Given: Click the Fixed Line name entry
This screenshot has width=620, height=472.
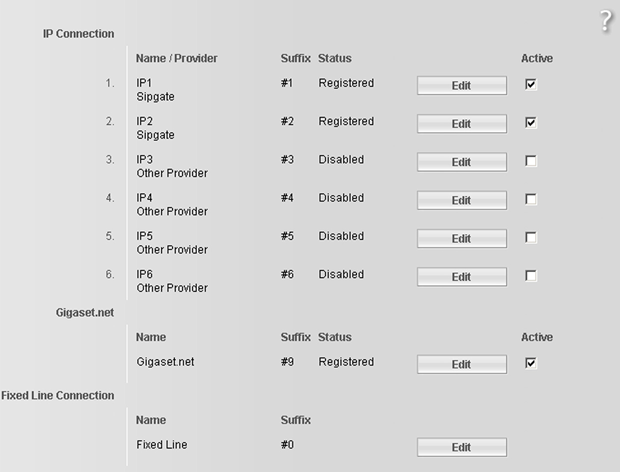Looking at the screenshot, I should click(162, 445).
